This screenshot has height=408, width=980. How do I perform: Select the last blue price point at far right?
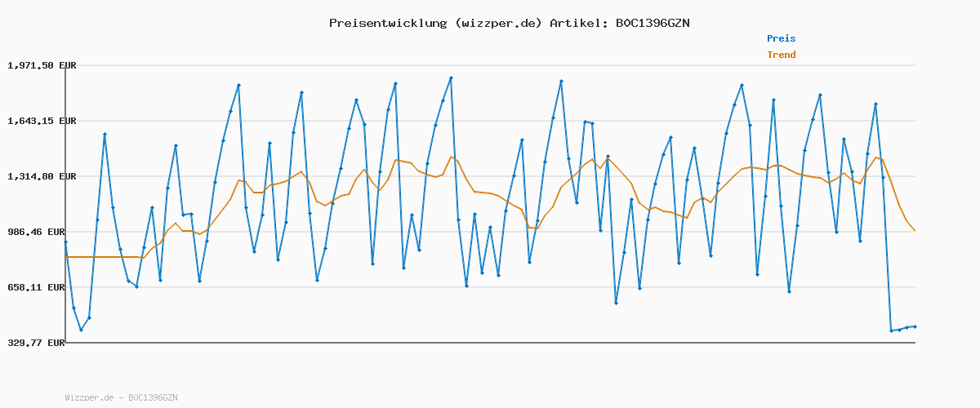[915, 326]
